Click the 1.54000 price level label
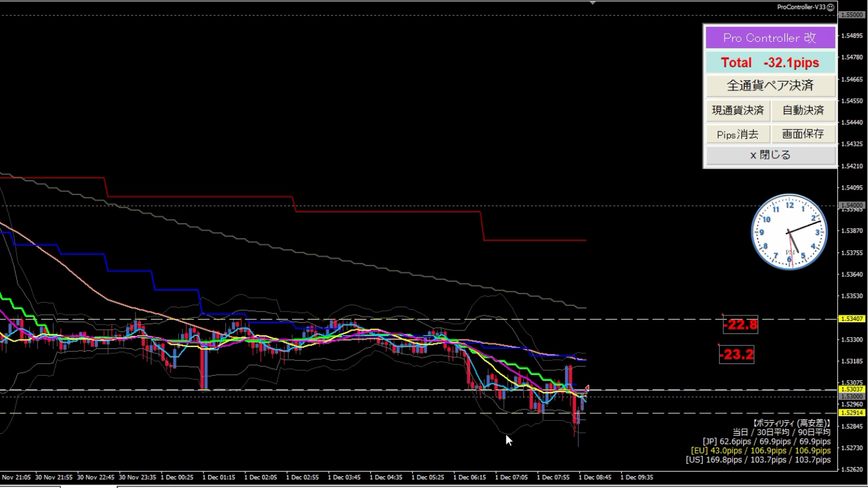This screenshot has height=488, width=868. [x=852, y=205]
